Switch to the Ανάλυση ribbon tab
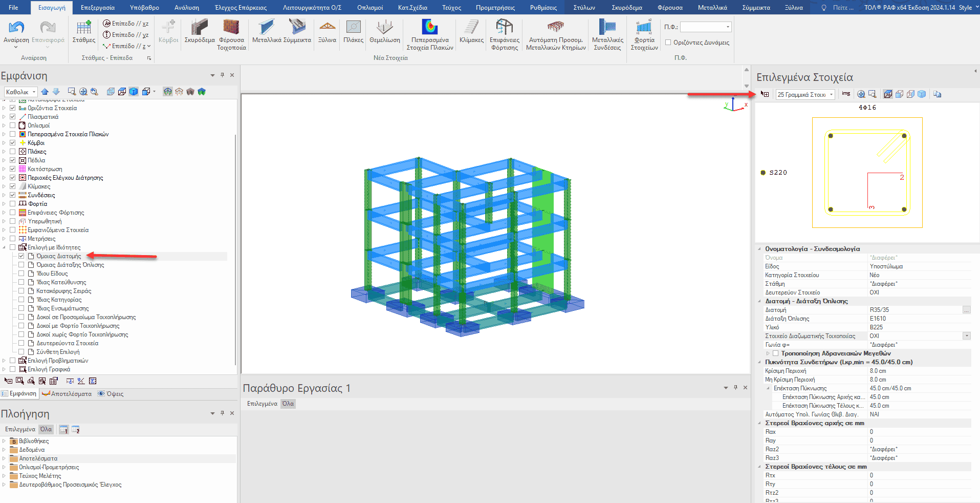The image size is (980, 503). tap(186, 7)
